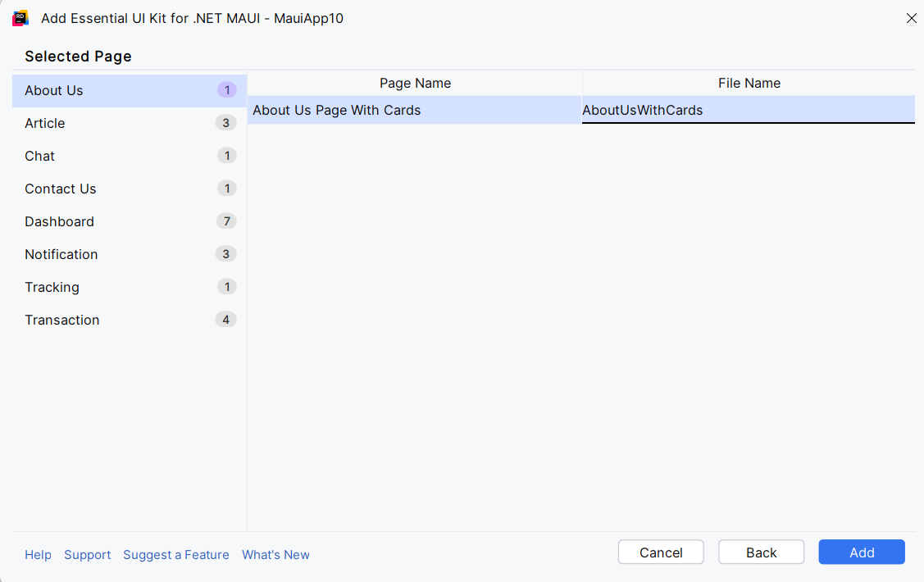Viewport: 924px width, 582px height.
Task: Go Back to previous step
Action: click(x=762, y=552)
